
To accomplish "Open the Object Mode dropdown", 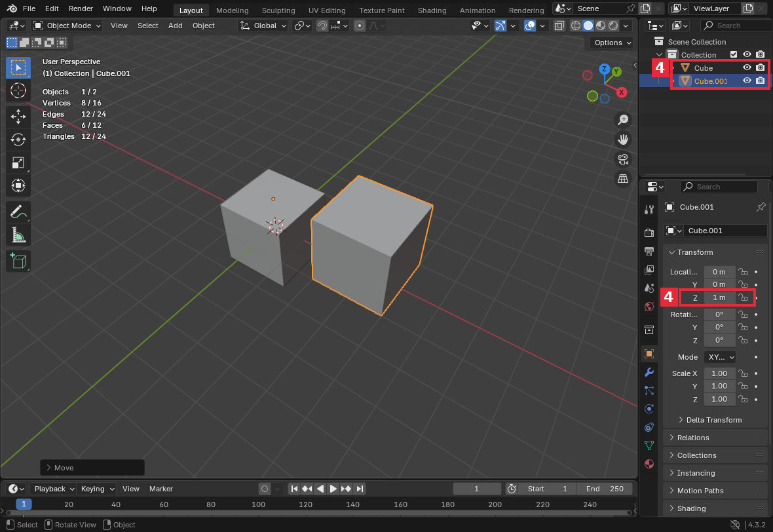I will click(x=67, y=26).
